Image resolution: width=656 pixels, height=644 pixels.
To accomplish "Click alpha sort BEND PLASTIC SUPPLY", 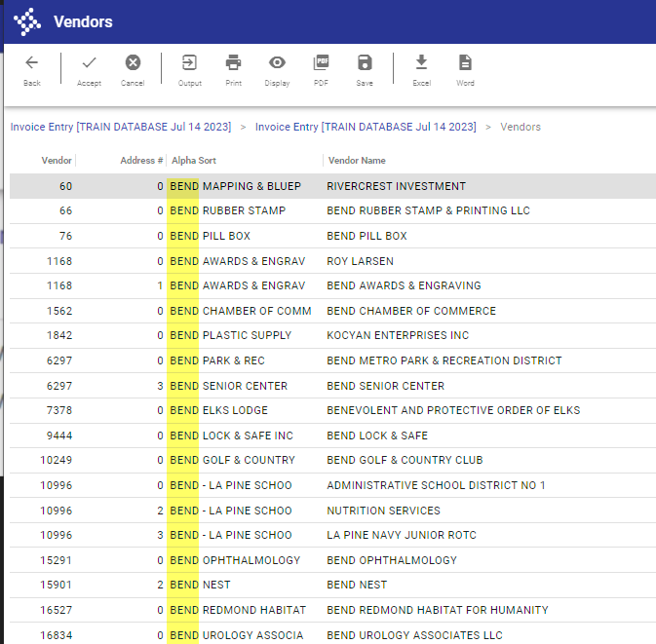I will pos(230,335).
